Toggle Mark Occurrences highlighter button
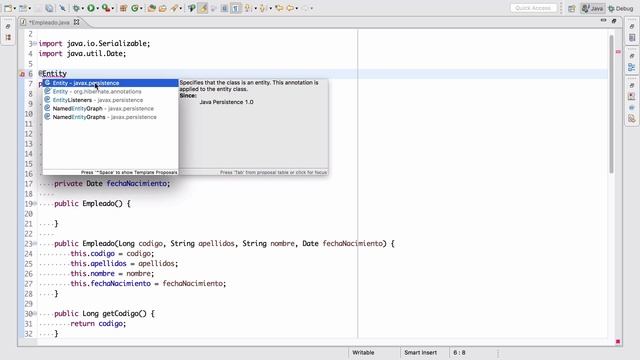640x360 pixels. coord(202,8)
